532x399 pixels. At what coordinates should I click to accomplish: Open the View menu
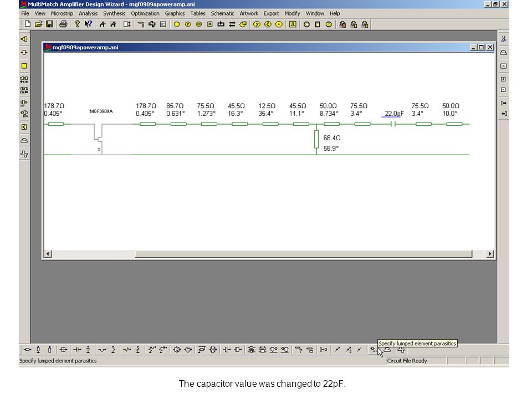click(x=40, y=13)
